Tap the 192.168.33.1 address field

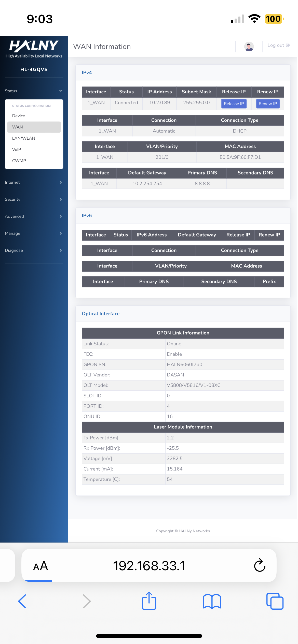149,566
